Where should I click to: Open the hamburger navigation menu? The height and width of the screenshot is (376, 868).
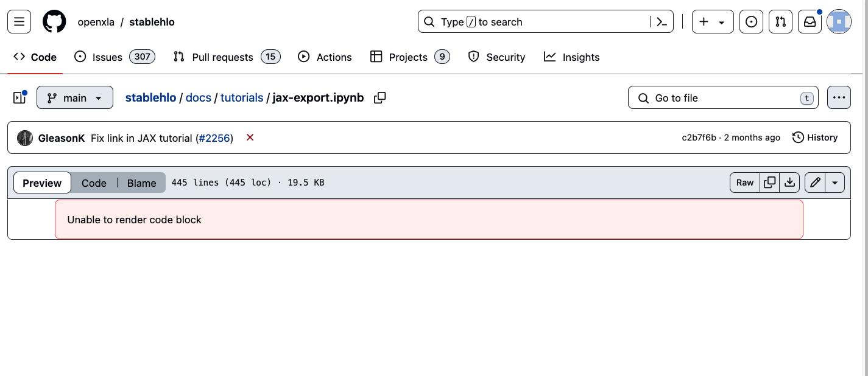tap(19, 22)
